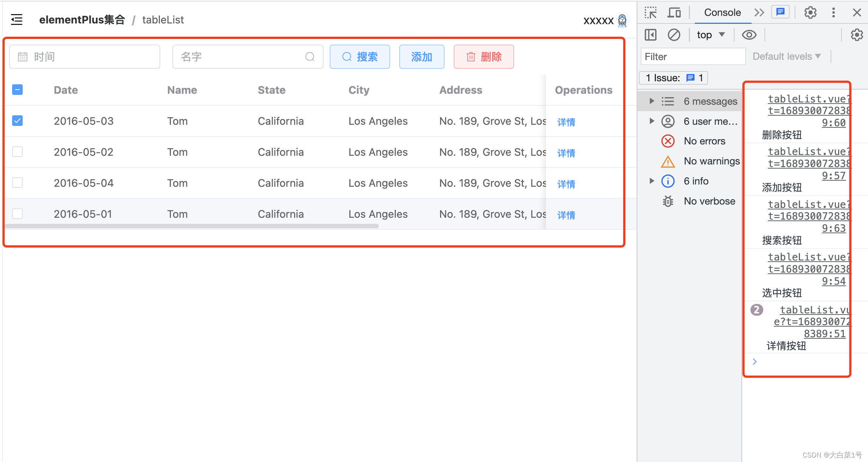This screenshot has width=868, height=462.
Task: Open 详情 for the 2016-05-01 row
Action: click(x=566, y=215)
